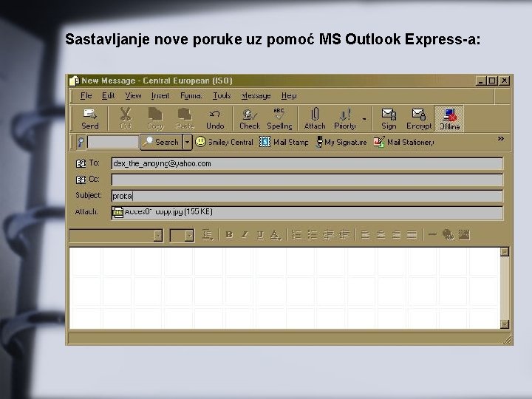Apply bulleted list formatting
This screenshot has height=399, width=532.
click(312, 235)
